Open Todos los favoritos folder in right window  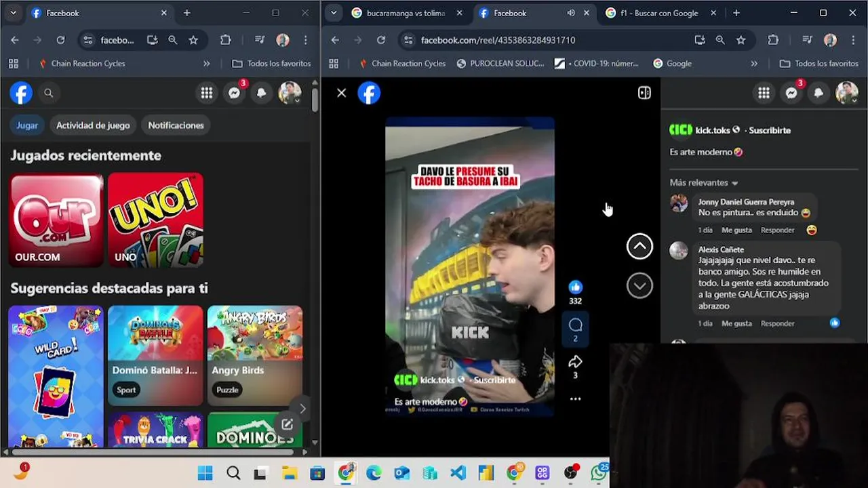[818, 63]
